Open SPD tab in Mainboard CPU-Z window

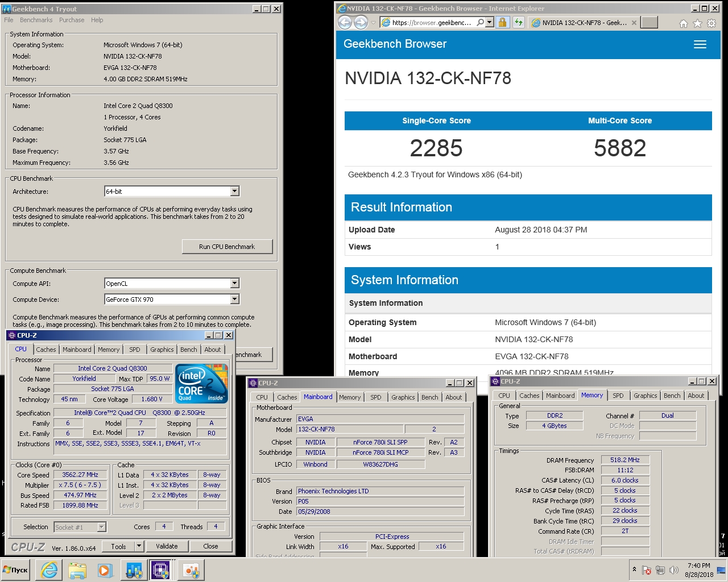[x=376, y=397]
